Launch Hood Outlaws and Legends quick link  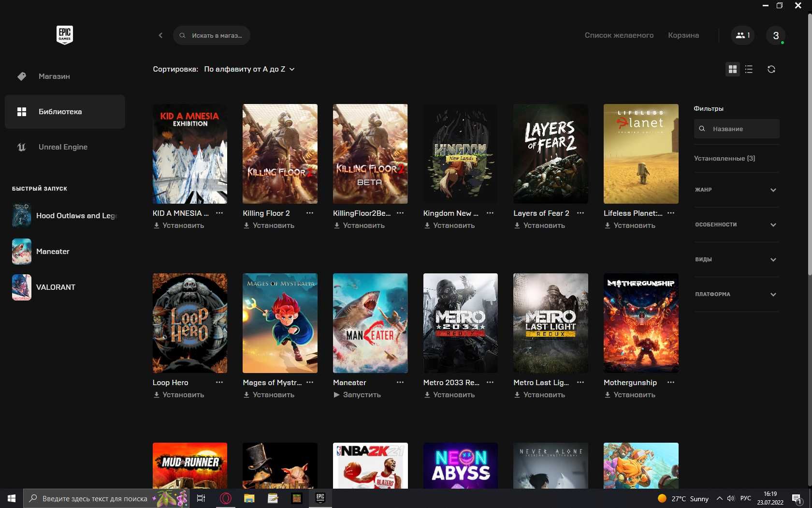pos(65,216)
